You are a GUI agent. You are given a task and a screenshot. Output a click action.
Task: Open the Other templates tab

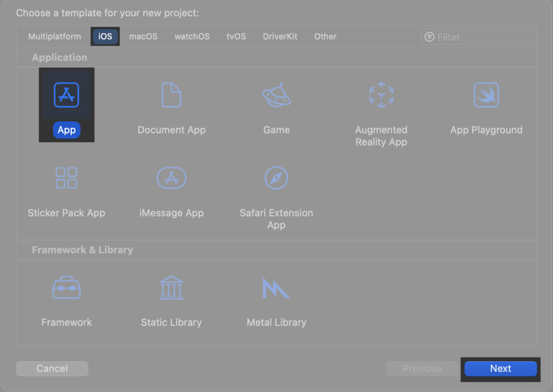tap(325, 36)
